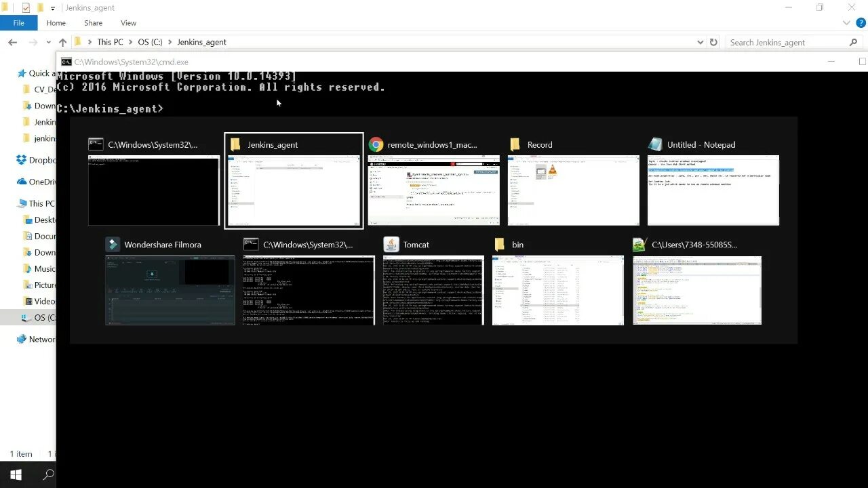Image resolution: width=868 pixels, height=488 pixels.
Task: Select the Tomcat window thumbnail
Action: 433,290
